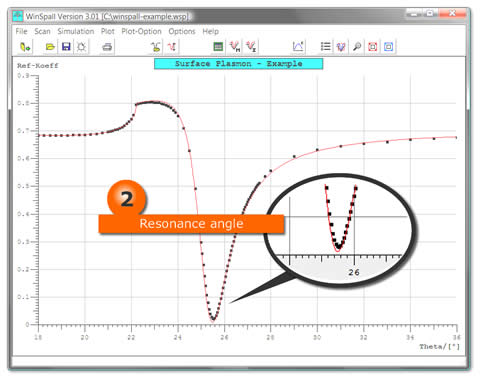Click the blue graph plot icon

(298, 47)
